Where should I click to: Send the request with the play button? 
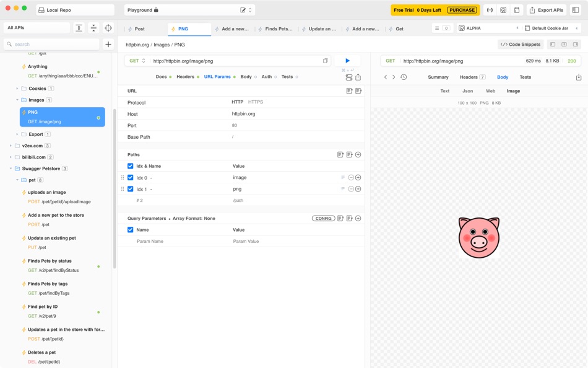tap(347, 59)
